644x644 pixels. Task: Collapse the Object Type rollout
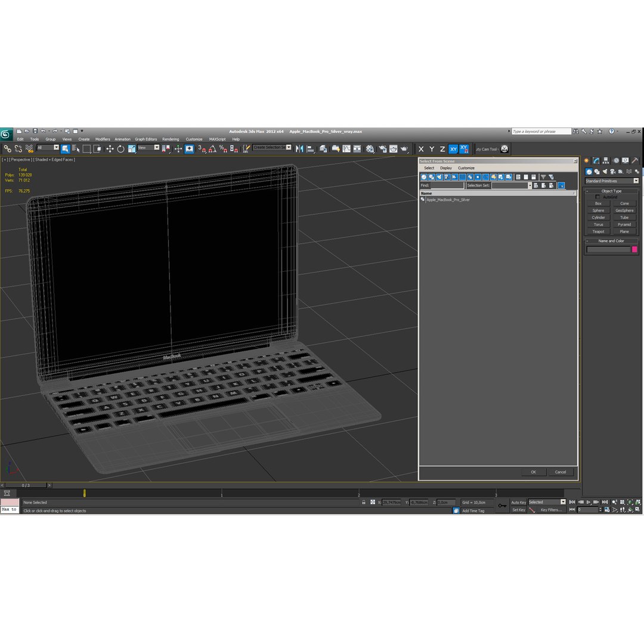tap(611, 191)
